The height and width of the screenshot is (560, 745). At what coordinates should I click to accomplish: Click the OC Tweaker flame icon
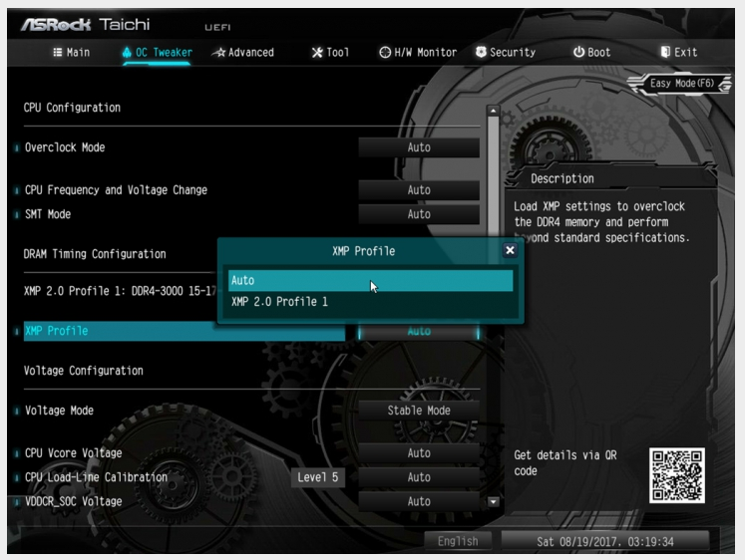click(x=127, y=52)
